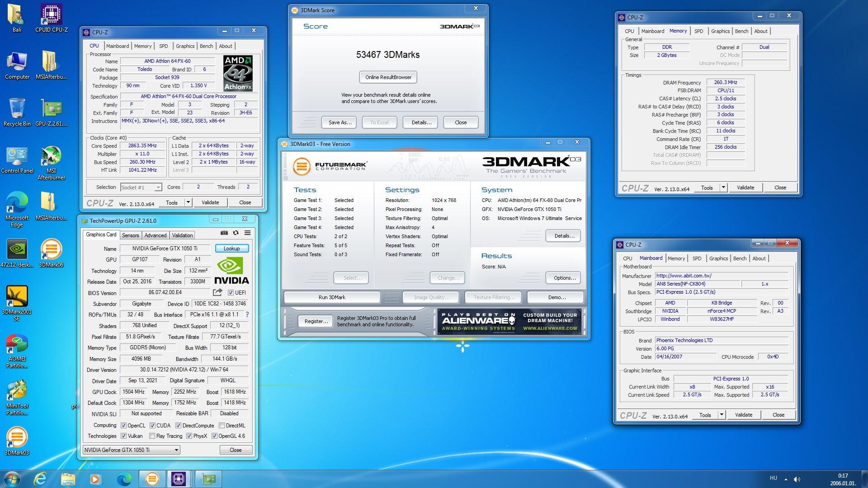Open MiniTool Partition desktop shortcut

click(17, 398)
